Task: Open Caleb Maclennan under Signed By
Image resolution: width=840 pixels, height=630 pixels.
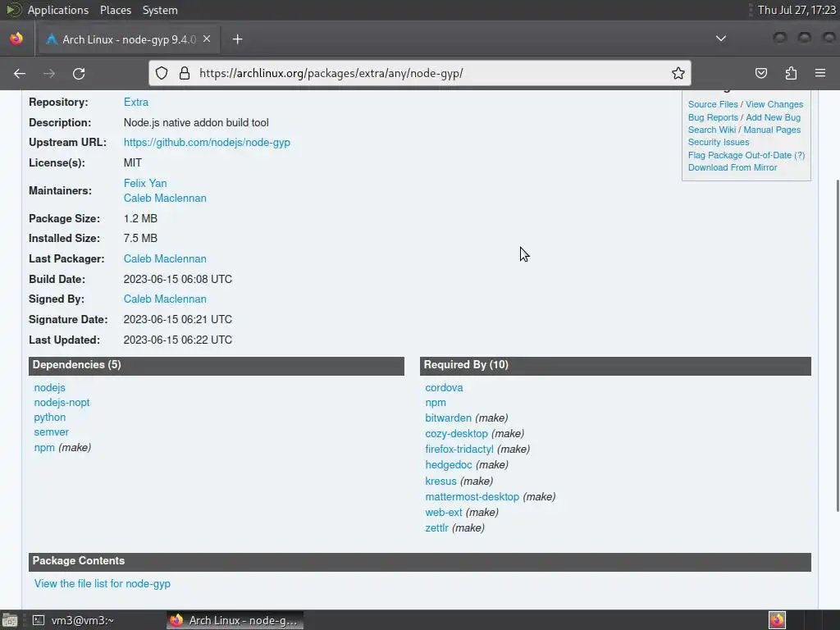Action: pos(165,299)
